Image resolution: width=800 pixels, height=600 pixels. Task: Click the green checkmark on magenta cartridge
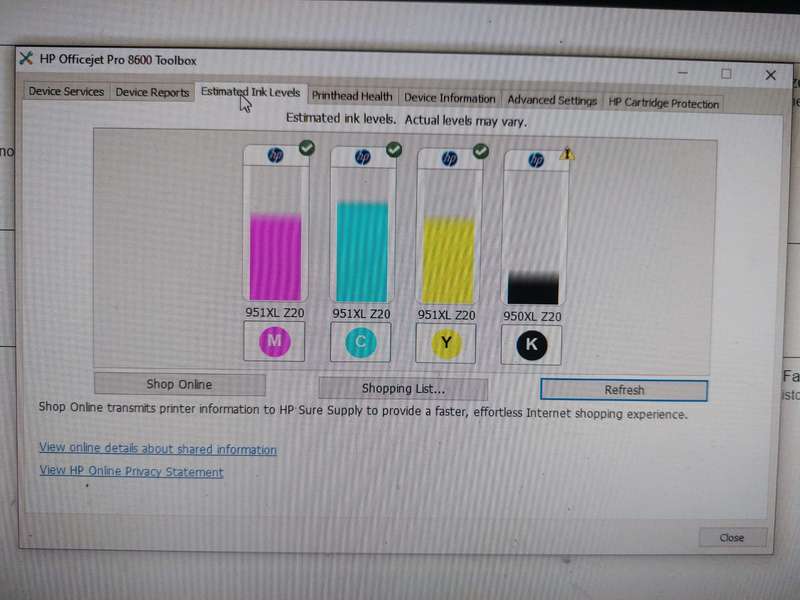307,148
